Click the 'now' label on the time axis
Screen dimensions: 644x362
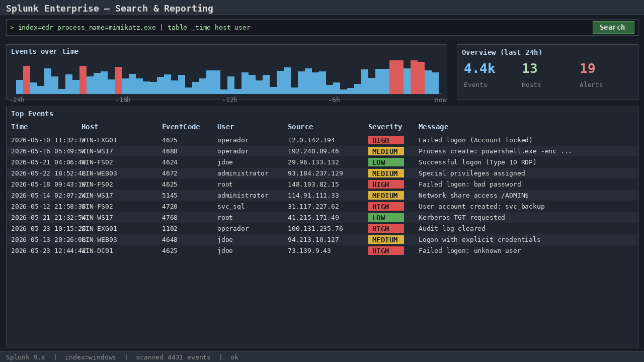[441, 100]
